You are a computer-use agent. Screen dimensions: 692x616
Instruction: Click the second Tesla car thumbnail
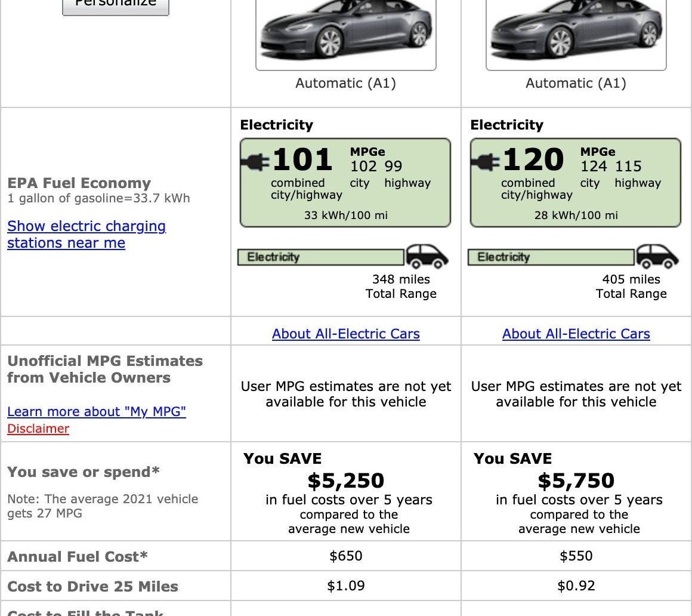click(x=576, y=35)
